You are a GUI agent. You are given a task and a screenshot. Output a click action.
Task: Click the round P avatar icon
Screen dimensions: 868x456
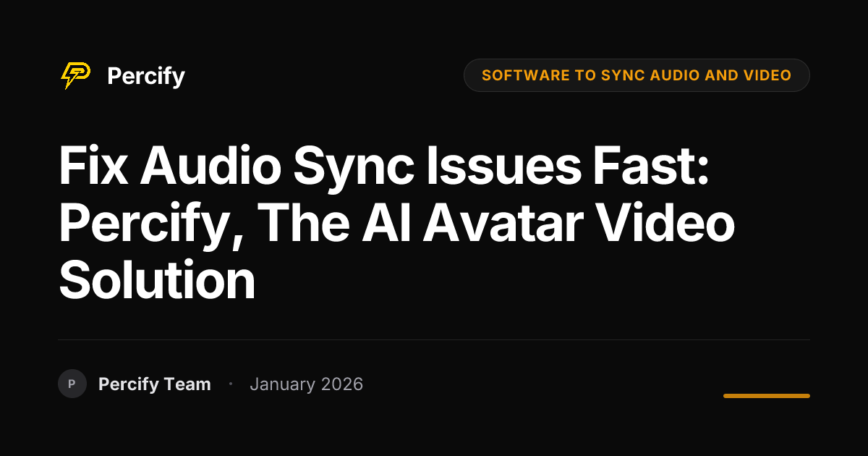[72, 384]
